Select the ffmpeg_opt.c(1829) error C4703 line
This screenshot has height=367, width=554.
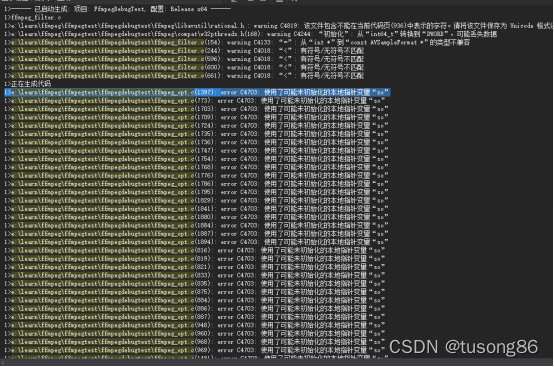(x=196, y=200)
